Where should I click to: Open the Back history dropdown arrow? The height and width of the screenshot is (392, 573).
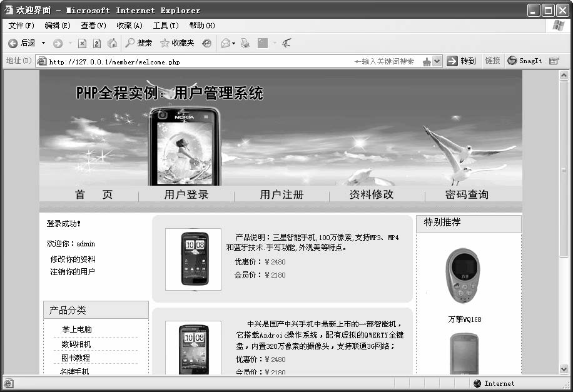(x=44, y=43)
